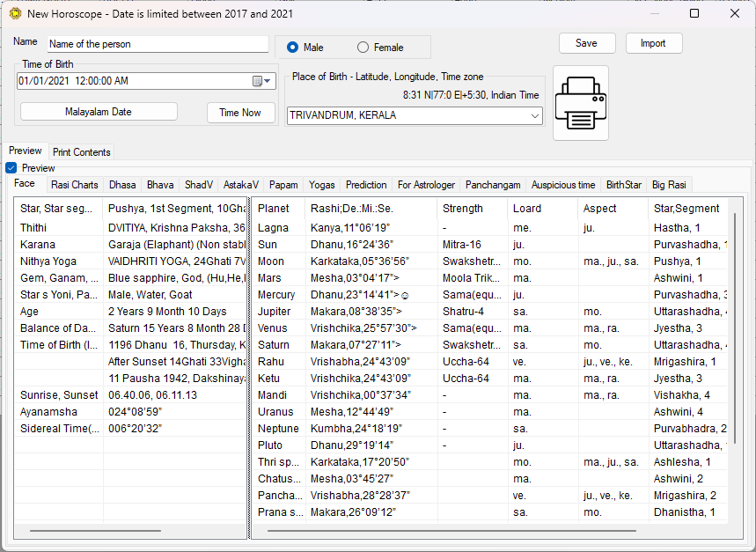
Task: Open the Auspicious time tab
Action: [563, 185]
